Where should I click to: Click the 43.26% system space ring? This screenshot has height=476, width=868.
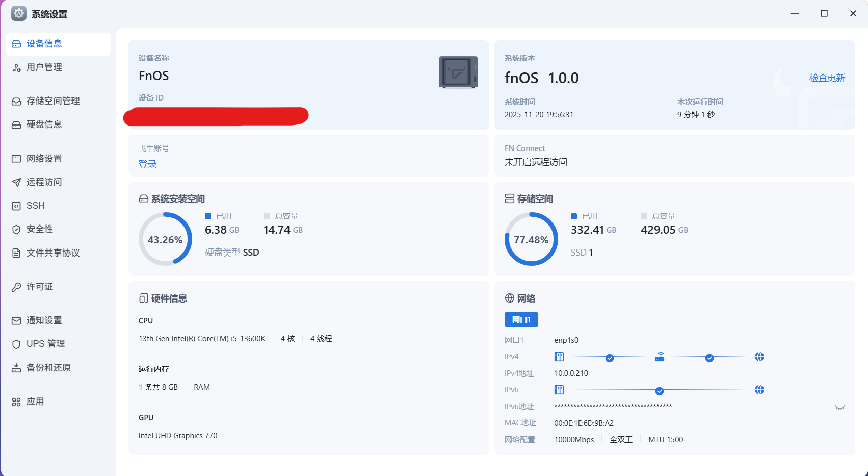[x=165, y=239]
